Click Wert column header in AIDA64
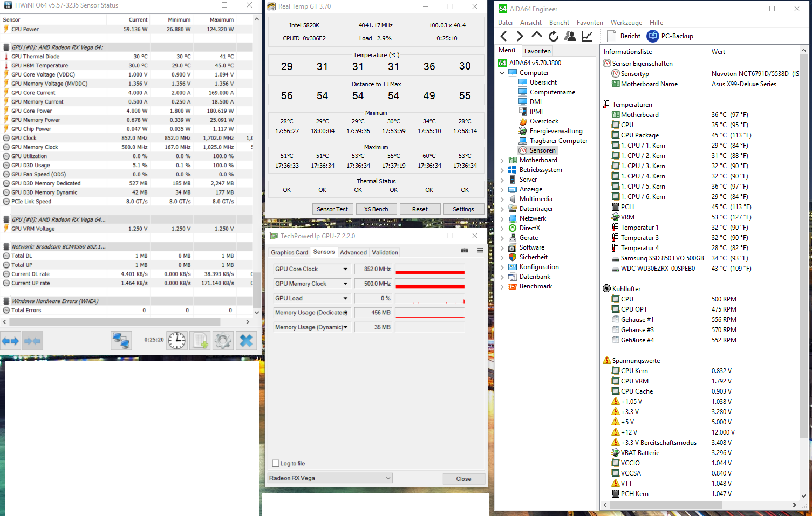 click(x=718, y=52)
